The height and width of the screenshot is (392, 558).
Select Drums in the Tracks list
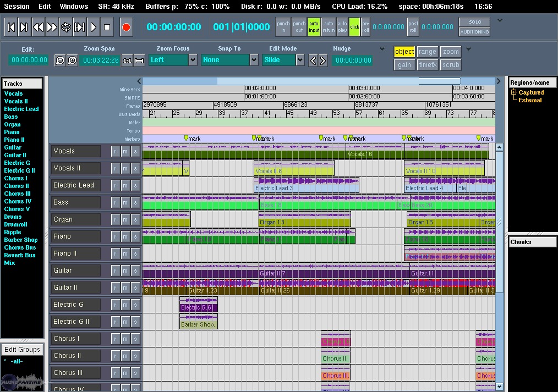13,217
